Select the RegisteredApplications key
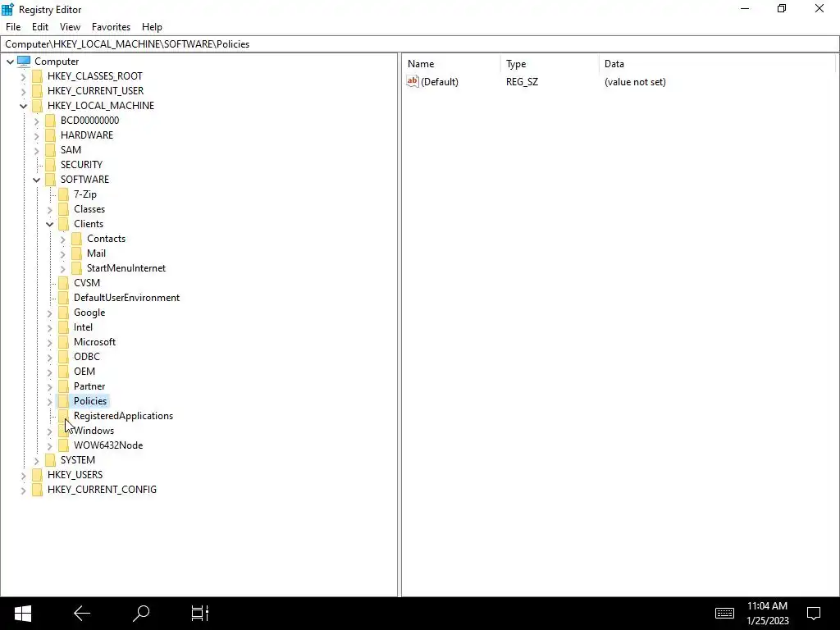The image size is (840, 630). click(x=123, y=416)
